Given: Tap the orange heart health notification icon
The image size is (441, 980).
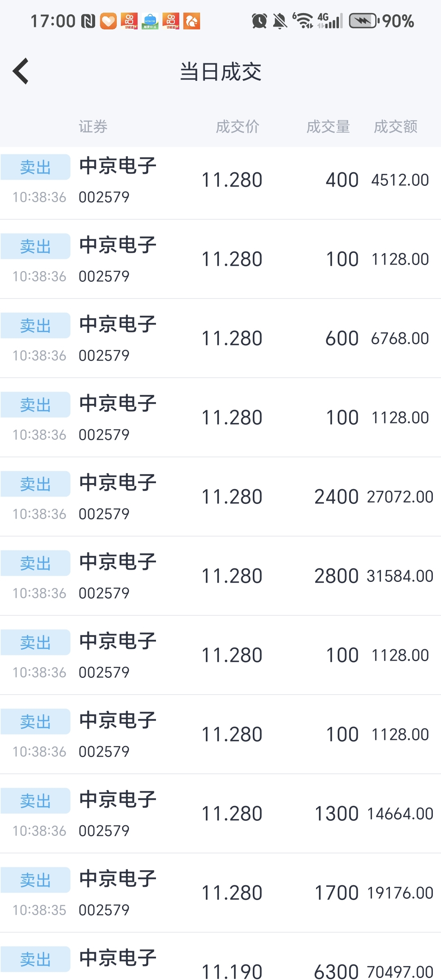Looking at the screenshot, I should point(108,21).
